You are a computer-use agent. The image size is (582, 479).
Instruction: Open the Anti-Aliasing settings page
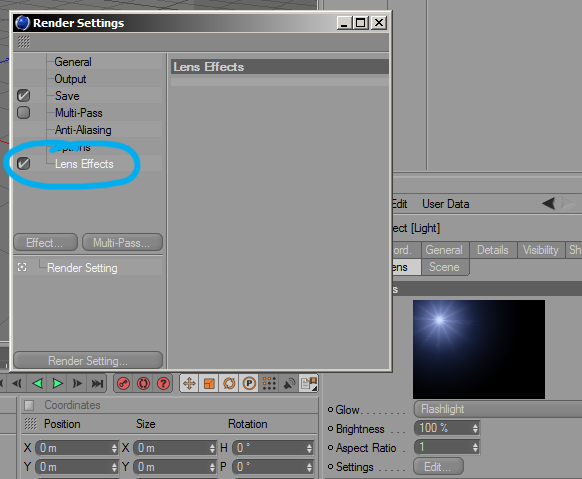pos(83,130)
